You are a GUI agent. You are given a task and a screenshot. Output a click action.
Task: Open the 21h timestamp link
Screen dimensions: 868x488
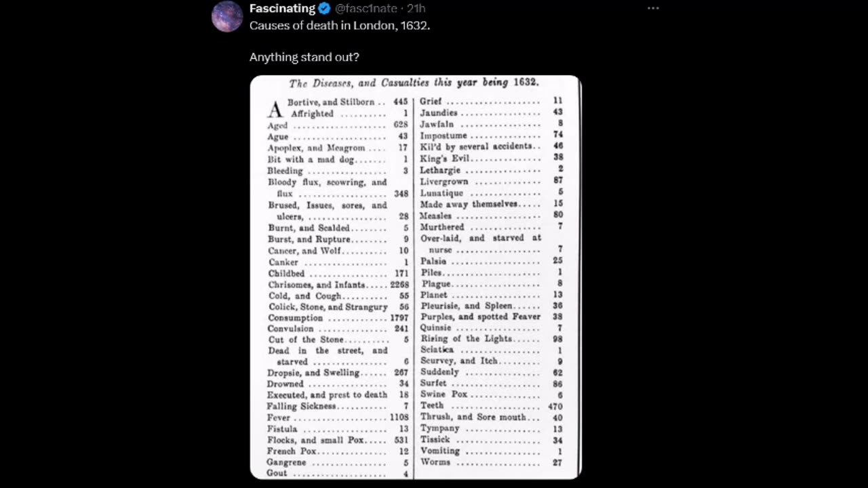(x=416, y=9)
